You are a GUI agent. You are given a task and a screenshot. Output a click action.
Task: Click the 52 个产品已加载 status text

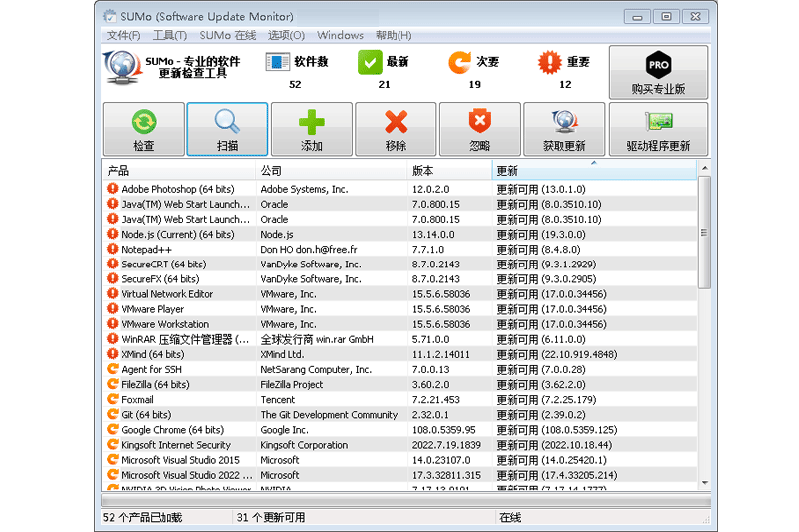[x=142, y=517]
